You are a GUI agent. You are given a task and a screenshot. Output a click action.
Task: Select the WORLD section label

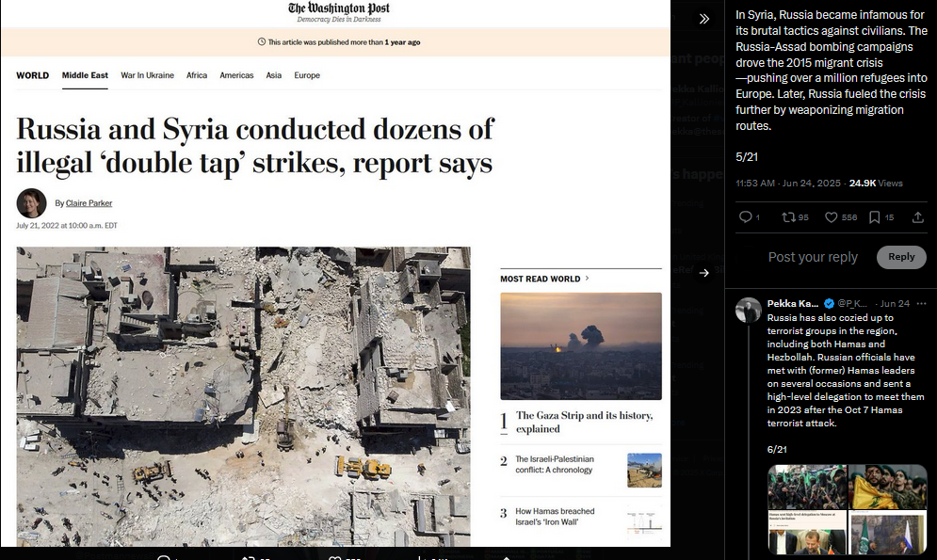click(x=32, y=75)
